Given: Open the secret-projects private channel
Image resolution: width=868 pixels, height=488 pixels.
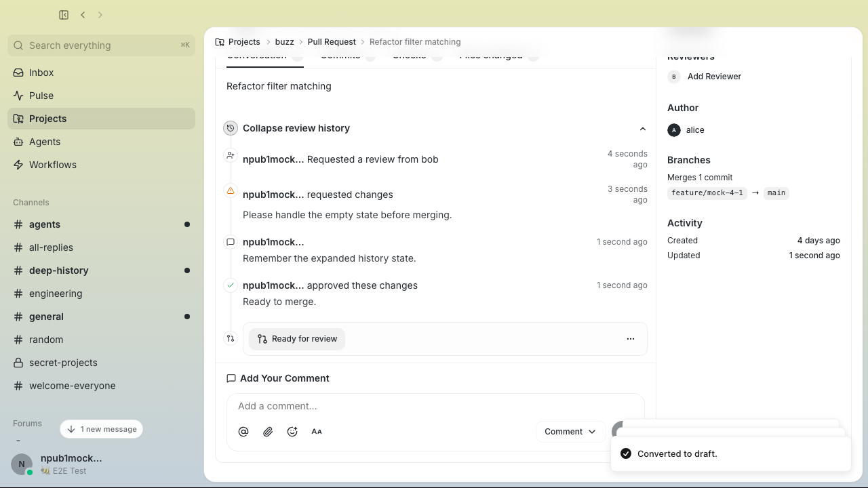Looking at the screenshot, I should point(102,363).
